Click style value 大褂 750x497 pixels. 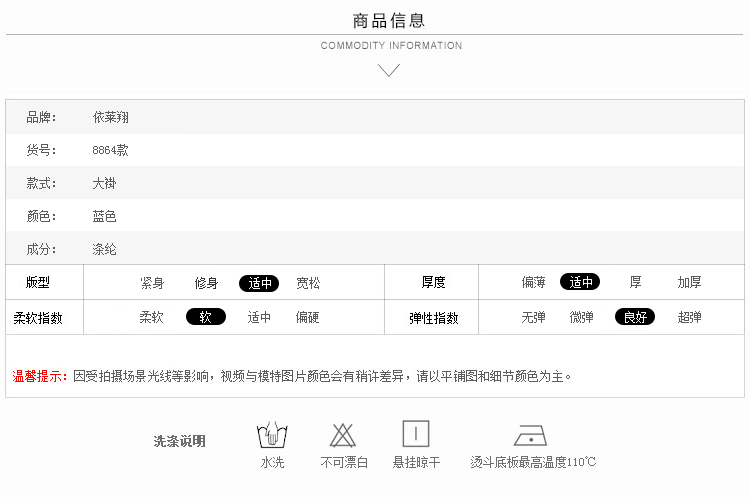(104, 183)
